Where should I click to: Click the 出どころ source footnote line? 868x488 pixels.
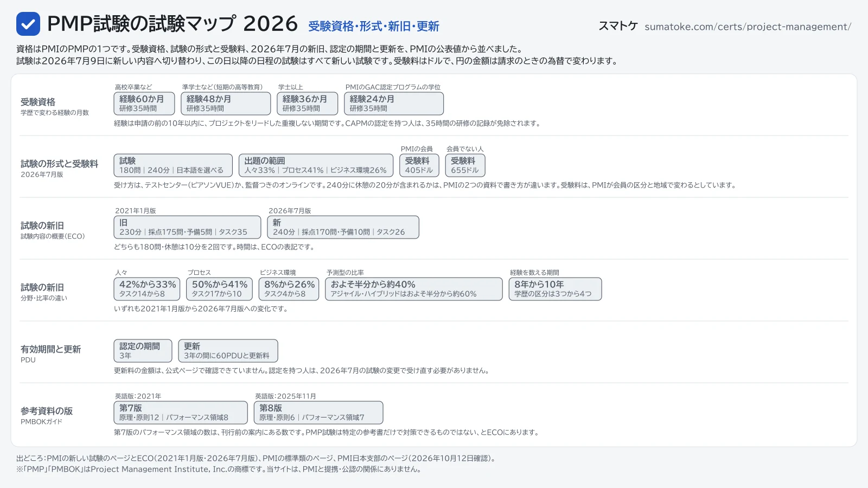coord(257,458)
